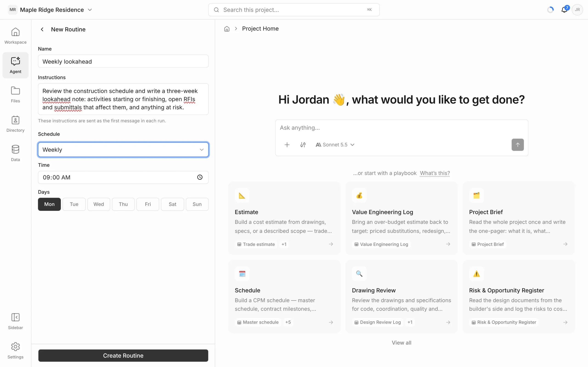The width and height of the screenshot is (588, 367).
Task: Collapse the panel with Sidebar icon
Action: pos(15,321)
